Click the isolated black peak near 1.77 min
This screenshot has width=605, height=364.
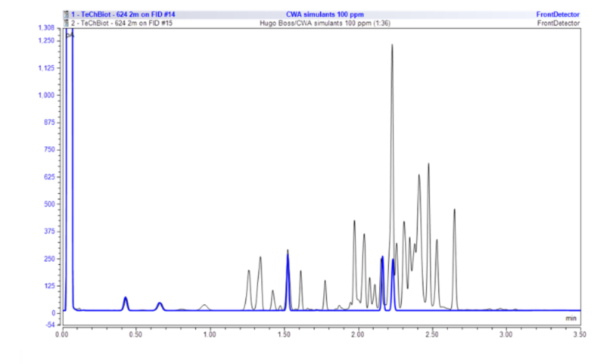coord(325,284)
